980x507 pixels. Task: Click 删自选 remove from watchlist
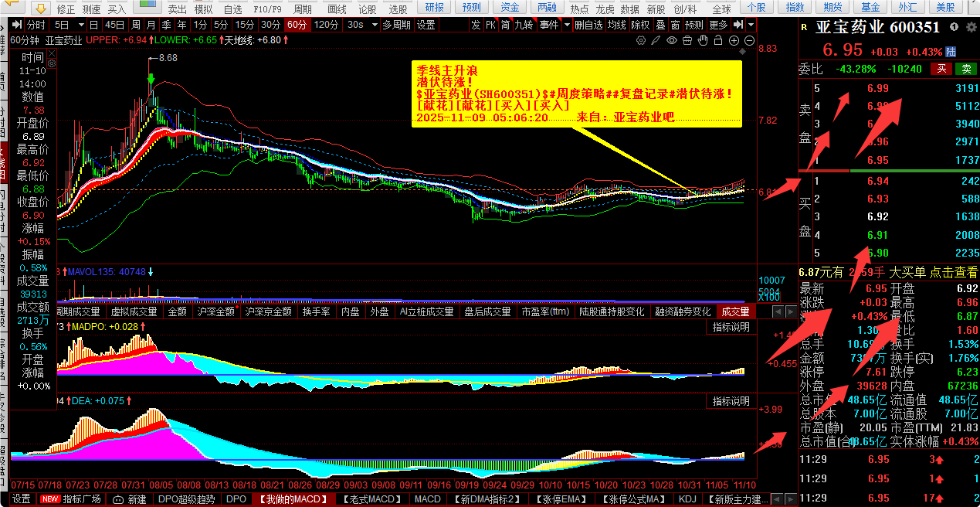(x=588, y=24)
